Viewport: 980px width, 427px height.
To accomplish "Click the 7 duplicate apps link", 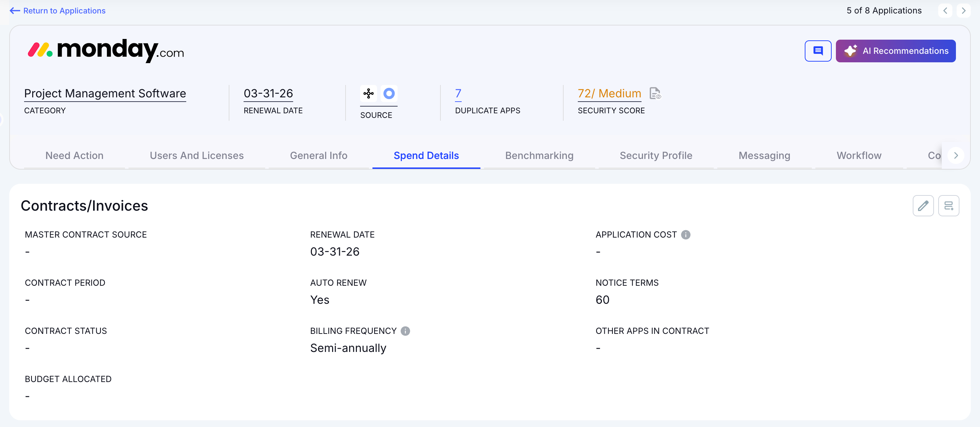I will (458, 93).
